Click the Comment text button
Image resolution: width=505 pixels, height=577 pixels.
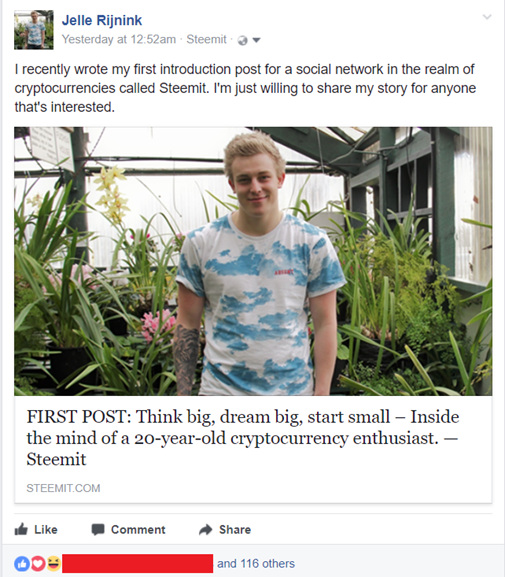(x=138, y=530)
